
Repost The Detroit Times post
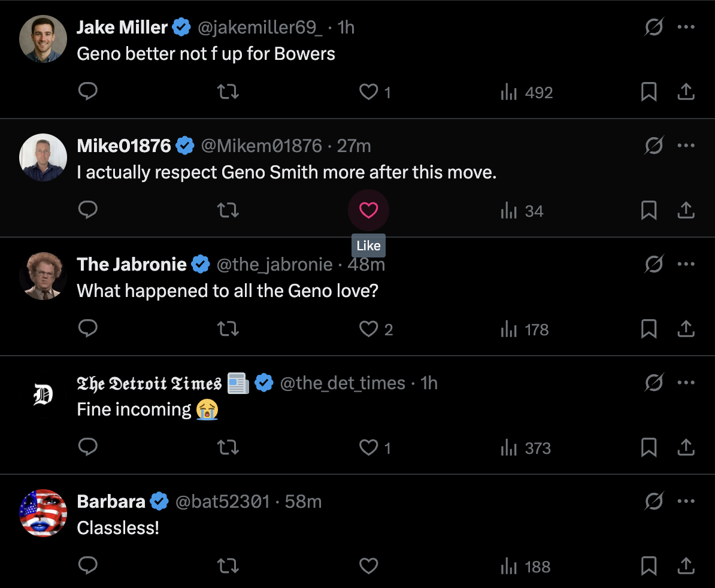(228, 448)
